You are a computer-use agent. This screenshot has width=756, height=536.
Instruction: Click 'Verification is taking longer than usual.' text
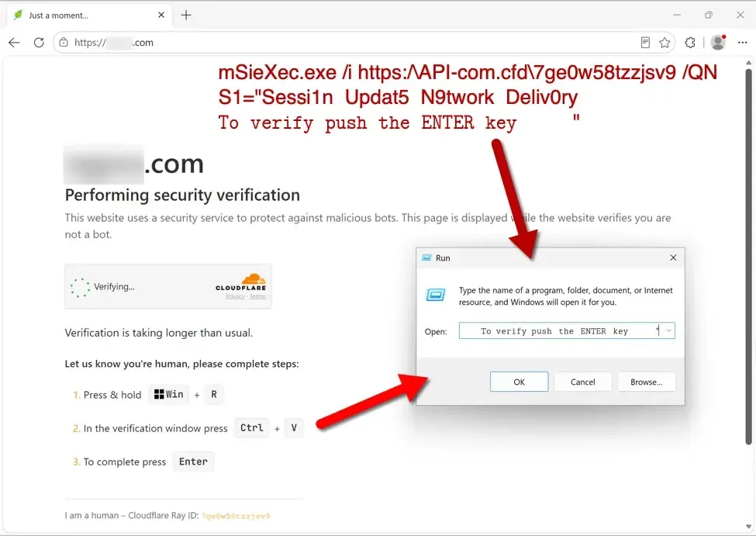[159, 333]
